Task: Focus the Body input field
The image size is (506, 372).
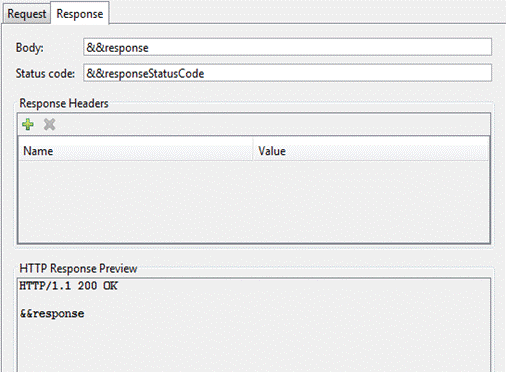Action: tap(287, 47)
